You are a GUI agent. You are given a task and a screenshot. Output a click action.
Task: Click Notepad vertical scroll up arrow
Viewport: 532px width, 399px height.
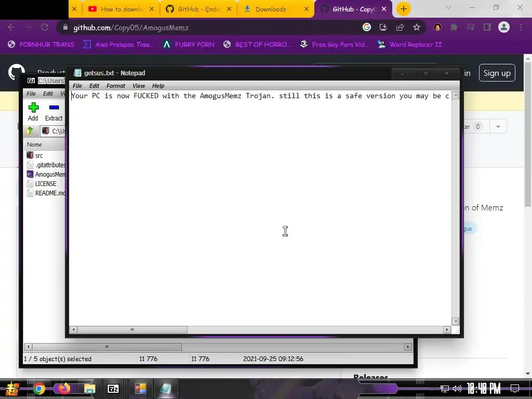point(456,96)
